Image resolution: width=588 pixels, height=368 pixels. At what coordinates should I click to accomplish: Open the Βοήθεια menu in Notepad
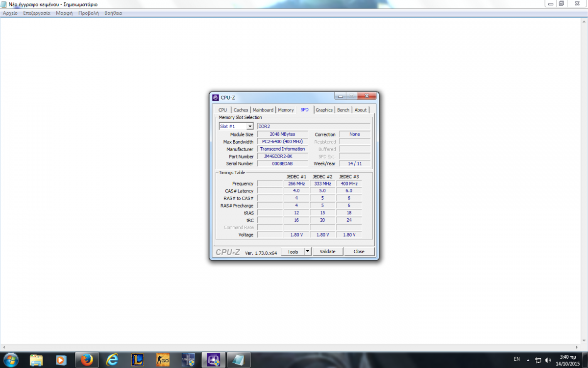coord(113,13)
